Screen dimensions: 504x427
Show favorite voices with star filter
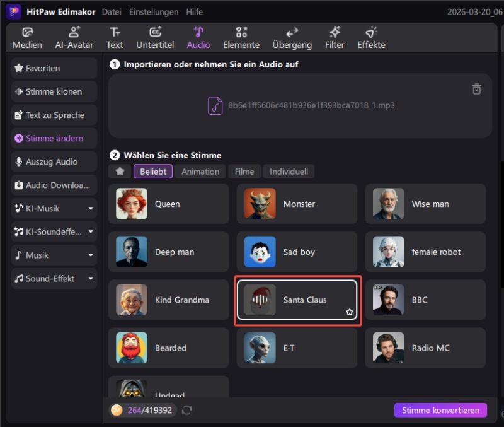click(x=120, y=172)
